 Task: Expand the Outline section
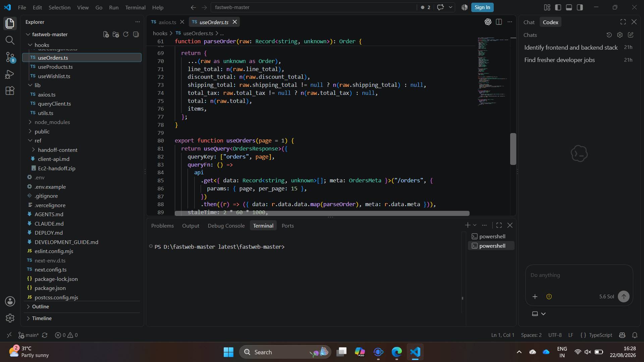click(x=40, y=306)
